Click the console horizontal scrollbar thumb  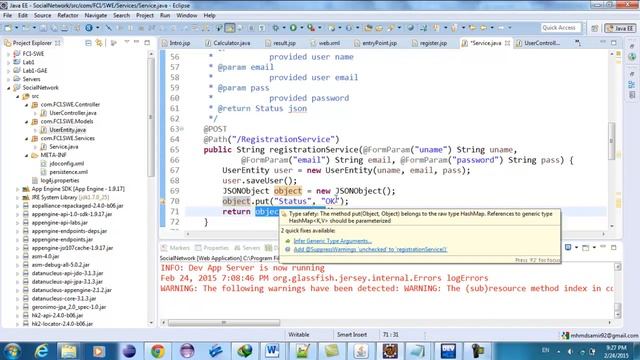point(224,323)
